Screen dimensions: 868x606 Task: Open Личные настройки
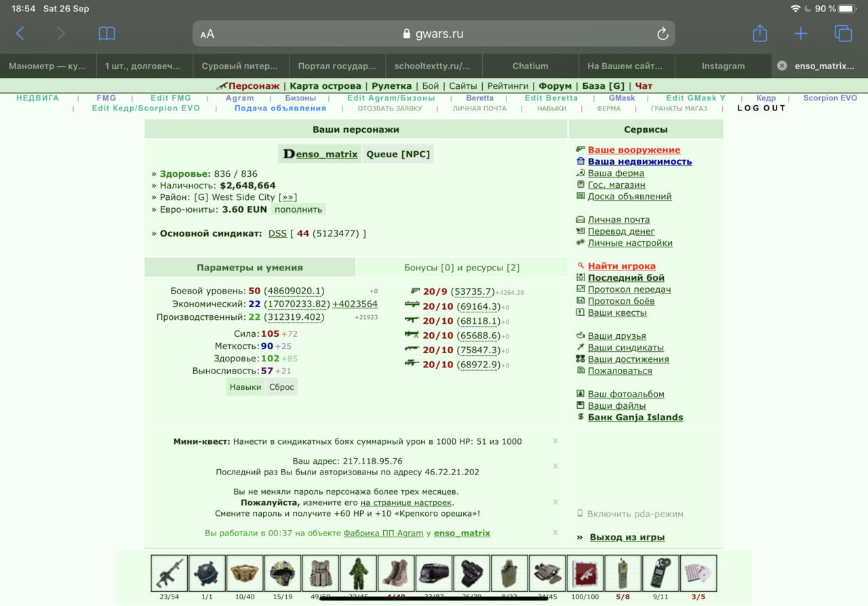630,243
